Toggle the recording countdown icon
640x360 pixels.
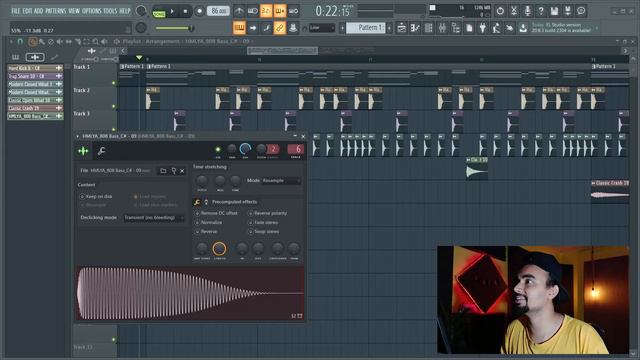(x=266, y=11)
